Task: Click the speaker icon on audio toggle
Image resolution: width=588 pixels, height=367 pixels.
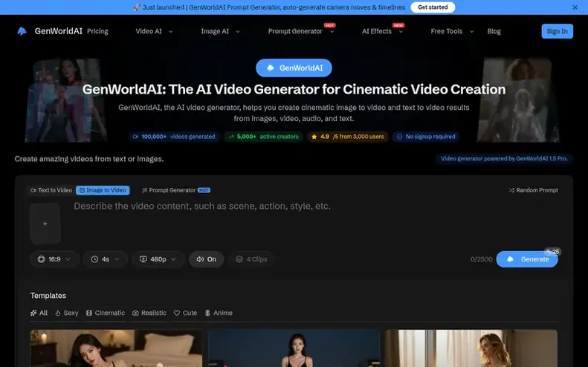Action: (x=200, y=259)
